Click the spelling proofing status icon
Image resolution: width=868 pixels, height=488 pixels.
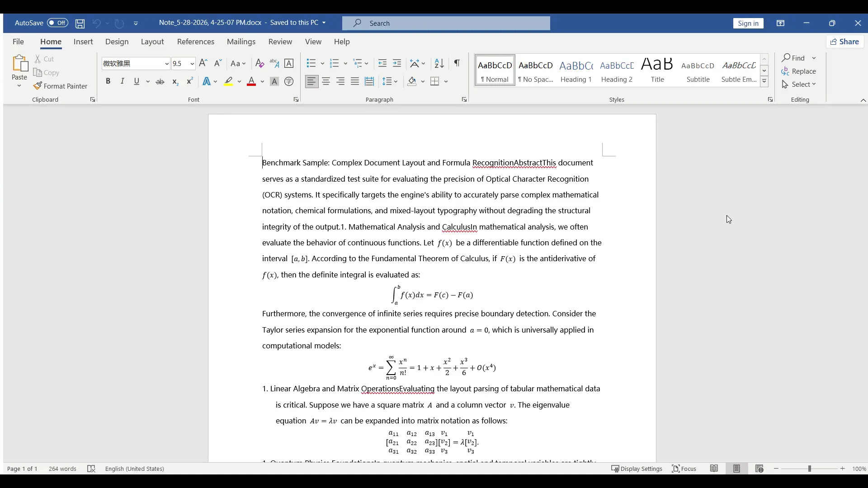(x=91, y=469)
